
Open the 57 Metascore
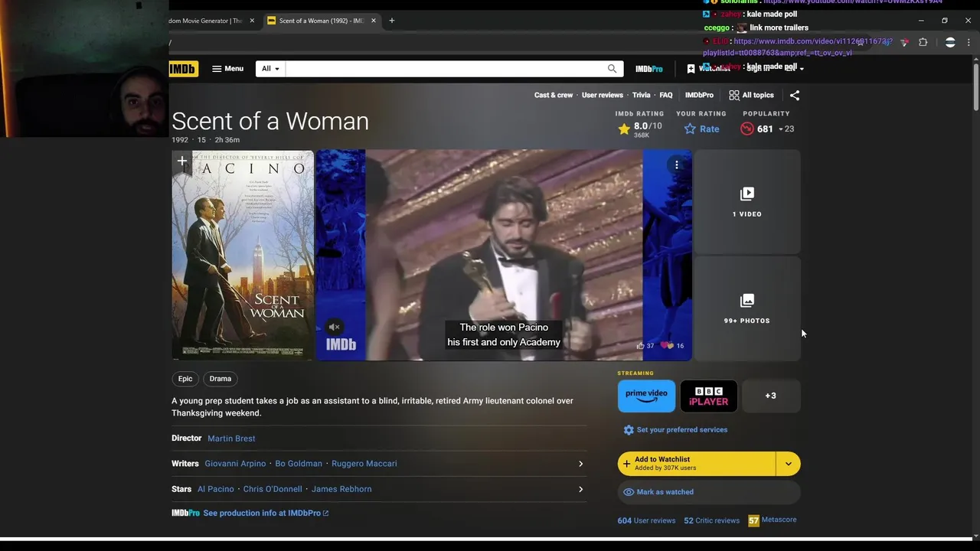(773, 520)
